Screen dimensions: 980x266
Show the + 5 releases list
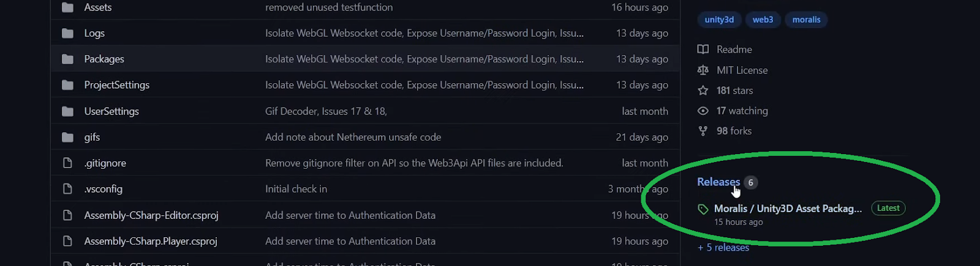723,248
